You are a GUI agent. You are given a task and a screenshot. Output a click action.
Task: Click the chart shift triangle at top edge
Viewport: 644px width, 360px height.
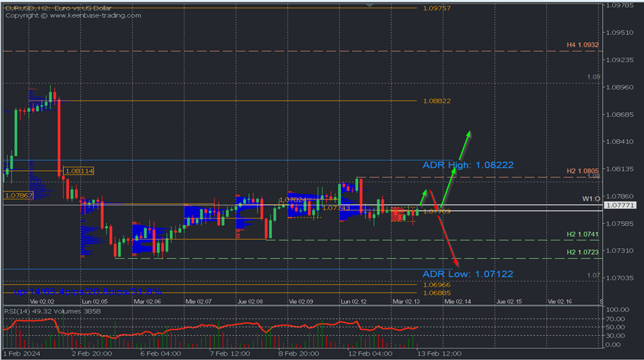coord(370,5)
